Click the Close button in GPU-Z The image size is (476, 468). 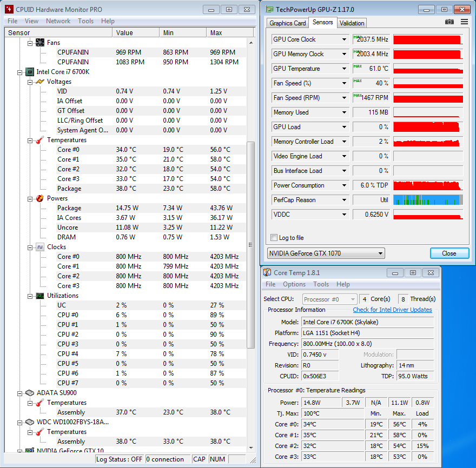coord(449,253)
